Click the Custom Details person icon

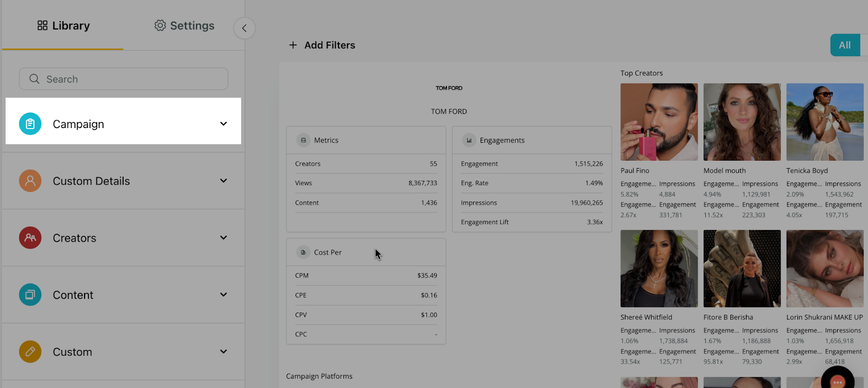pyautogui.click(x=30, y=181)
